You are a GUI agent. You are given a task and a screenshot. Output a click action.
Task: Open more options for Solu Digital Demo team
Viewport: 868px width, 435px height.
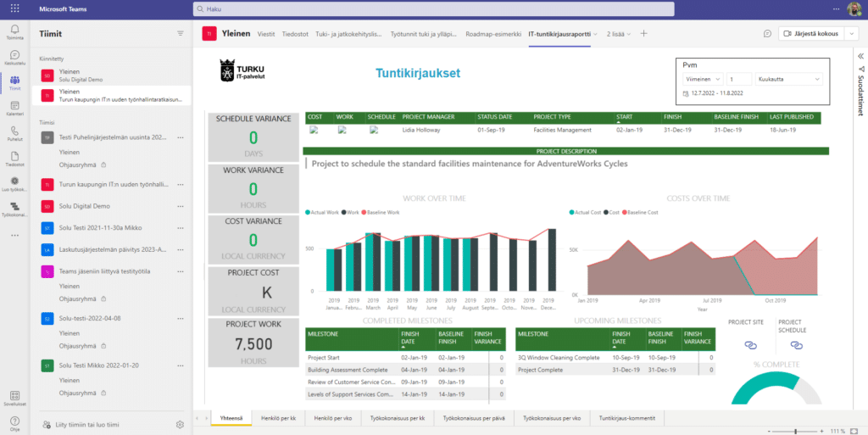pyautogui.click(x=180, y=206)
